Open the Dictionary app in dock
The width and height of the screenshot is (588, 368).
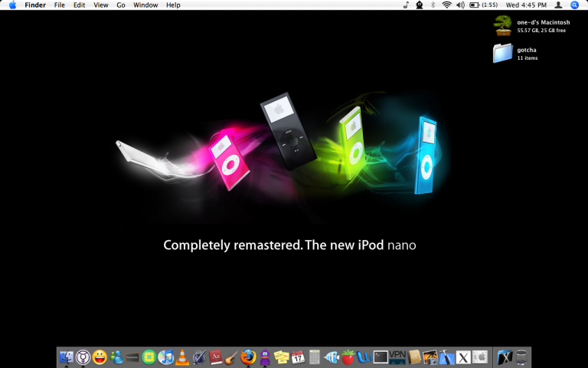[x=215, y=357]
